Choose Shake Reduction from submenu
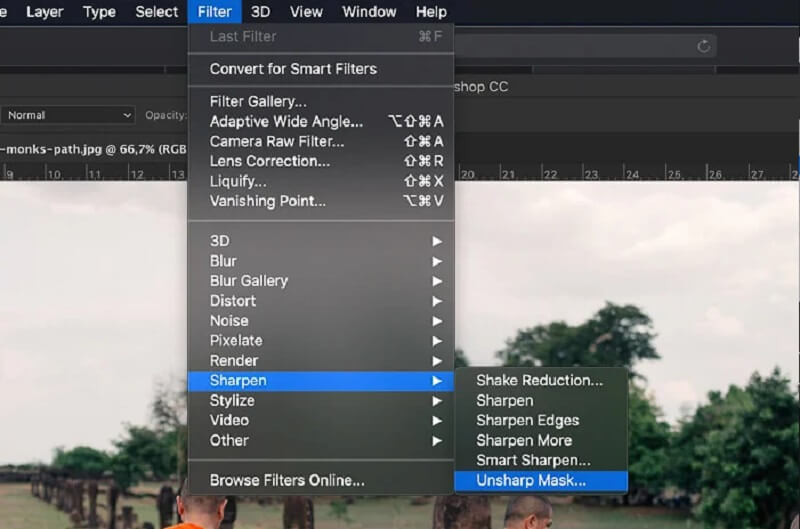Screen dimensions: 800x529 [539, 381]
